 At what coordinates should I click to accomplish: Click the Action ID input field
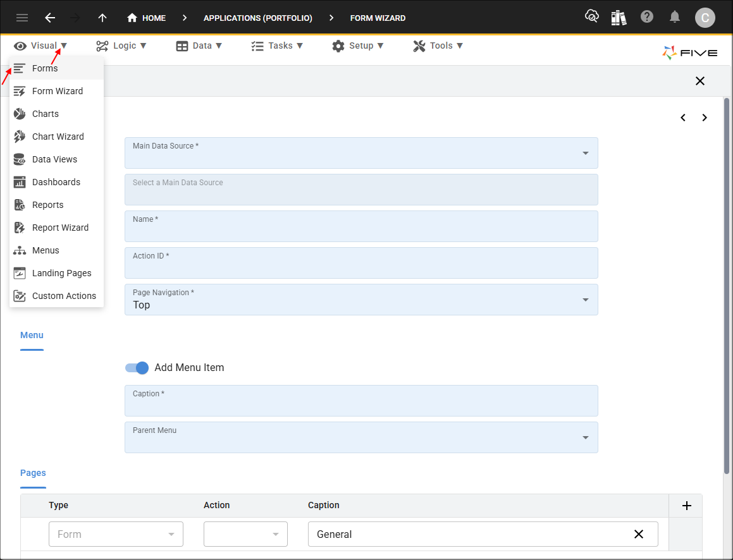(x=361, y=263)
